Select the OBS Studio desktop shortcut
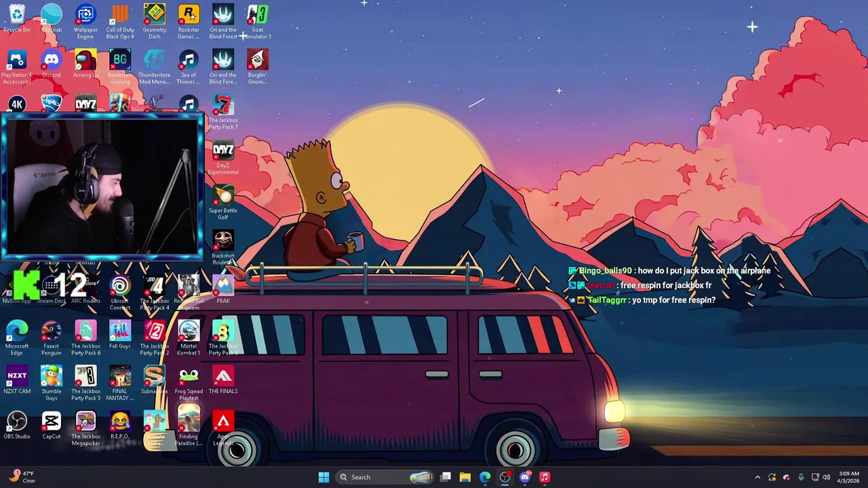The width and height of the screenshot is (868, 488). [x=17, y=426]
